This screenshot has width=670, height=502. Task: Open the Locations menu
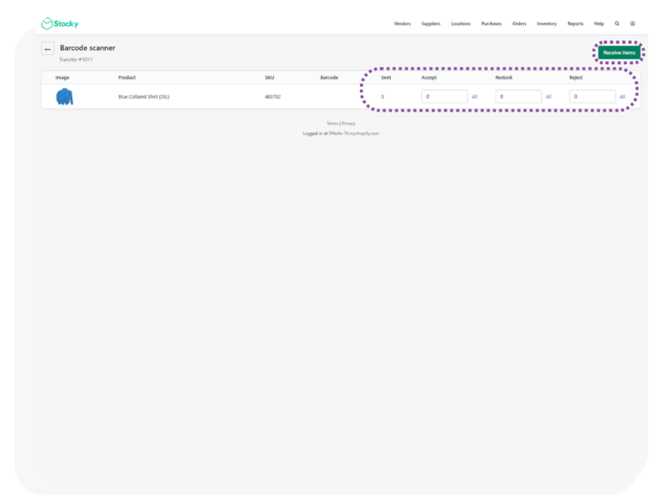(x=461, y=23)
